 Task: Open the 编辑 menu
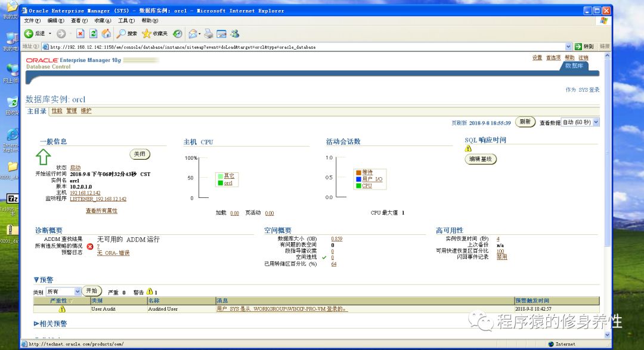pyautogui.click(x=55, y=20)
